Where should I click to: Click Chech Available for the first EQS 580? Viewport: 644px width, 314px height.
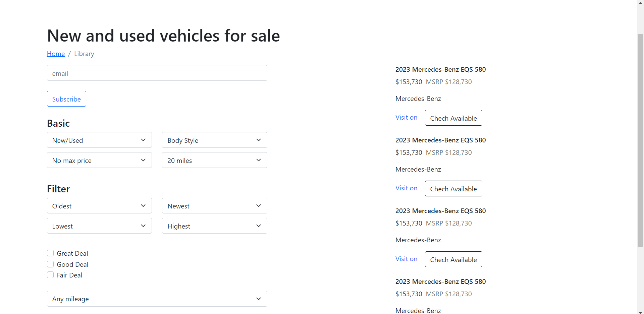[x=453, y=118]
